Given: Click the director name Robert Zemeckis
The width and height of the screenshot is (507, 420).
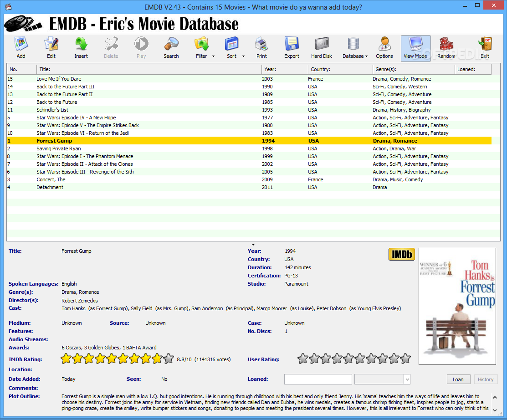Looking at the screenshot, I should (80, 301).
